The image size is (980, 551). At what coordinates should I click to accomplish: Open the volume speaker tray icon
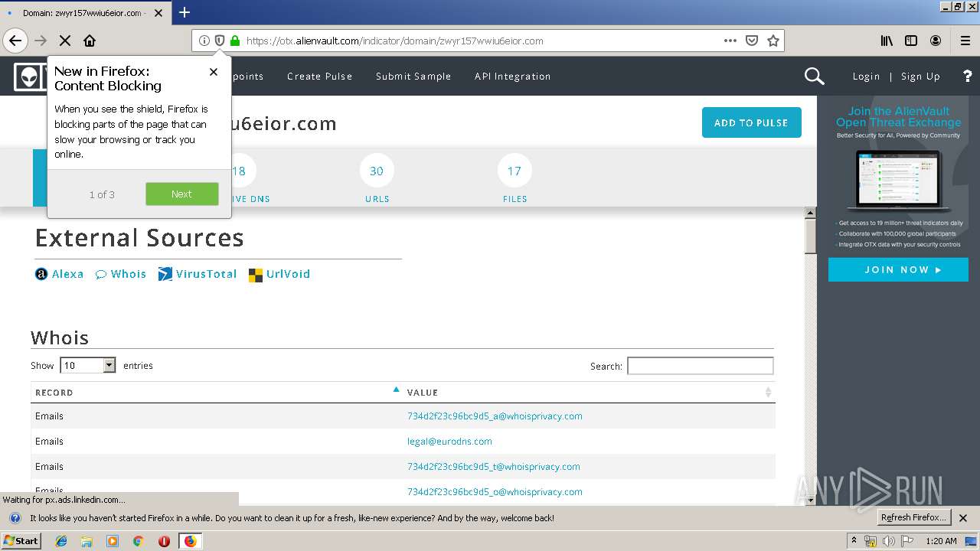pyautogui.click(x=888, y=541)
